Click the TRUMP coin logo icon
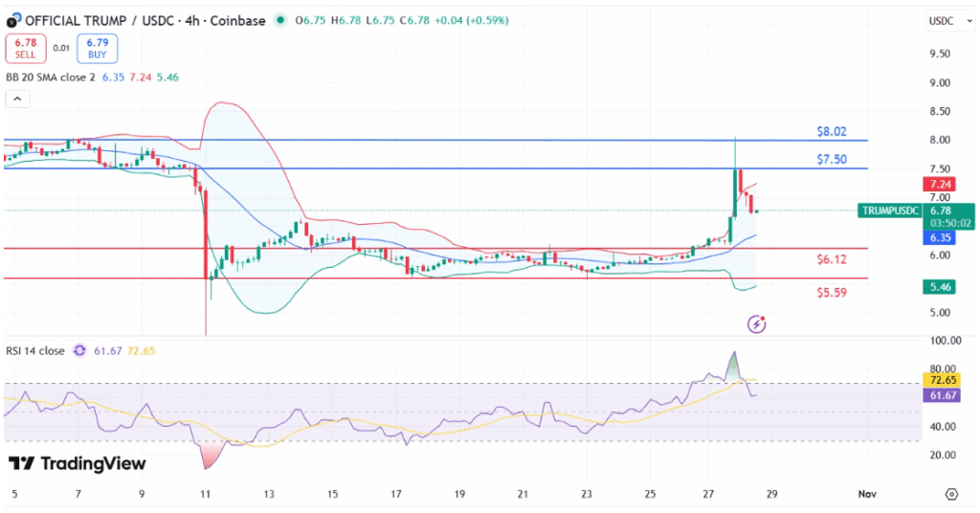This screenshot has height=513, width=980. tap(13, 20)
